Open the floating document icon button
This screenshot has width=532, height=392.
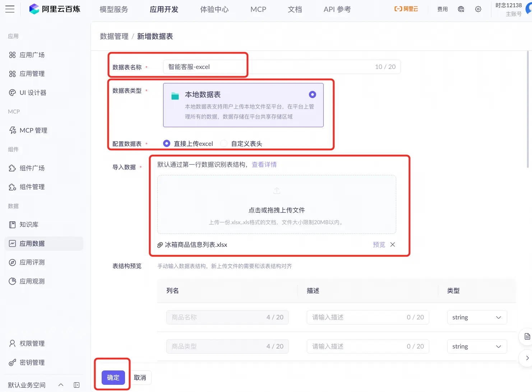point(527,337)
